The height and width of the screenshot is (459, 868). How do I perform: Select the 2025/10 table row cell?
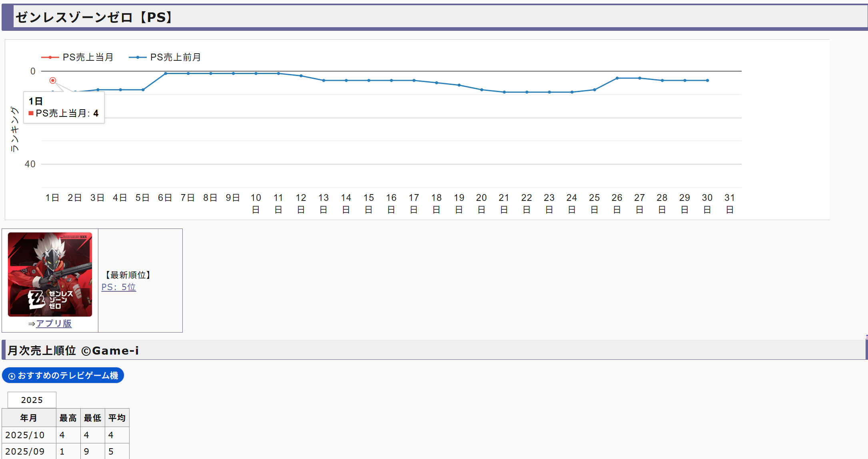point(25,435)
